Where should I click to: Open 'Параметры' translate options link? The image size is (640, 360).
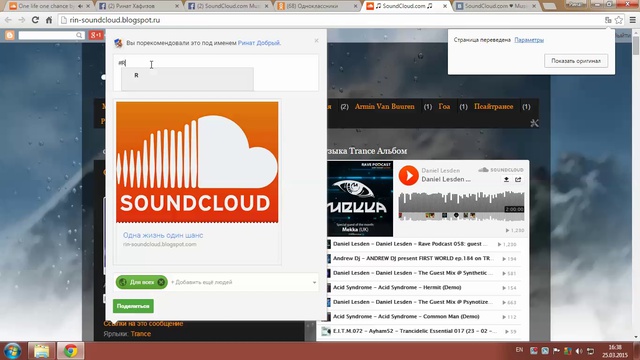(529, 40)
